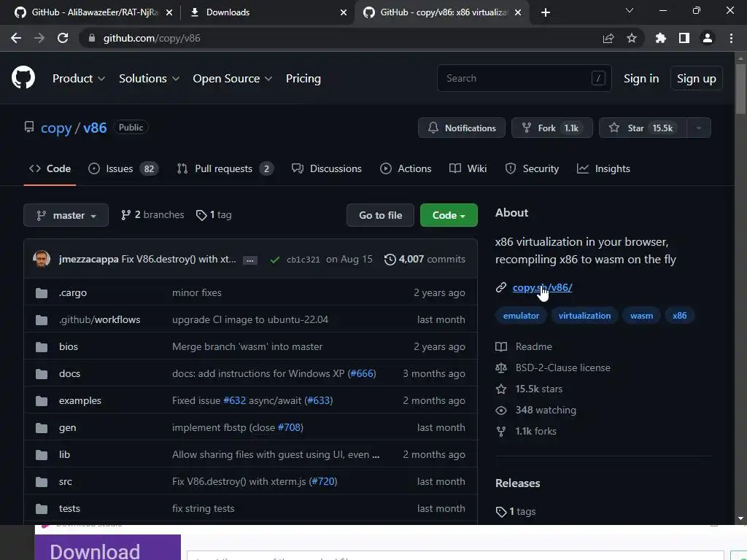The width and height of the screenshot is (747, 560).
Task: Switch to the Pull requests tab
Action: [225, 168]
